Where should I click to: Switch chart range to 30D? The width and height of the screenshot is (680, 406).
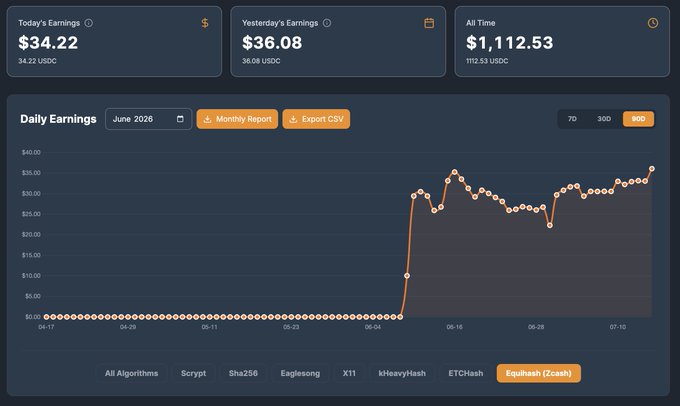pos(604,119)
